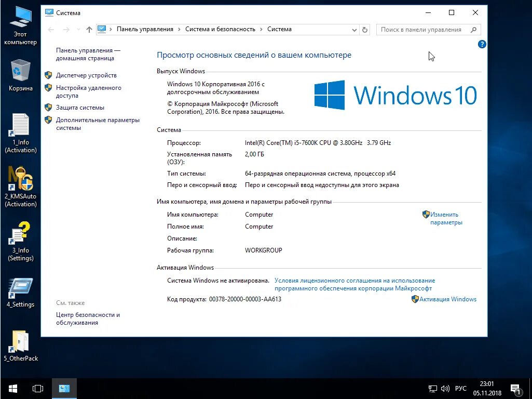The height and width of the screenshot is (399, 532).
Task: Open Дополнительные параметры системы link
Action: (x=98, y=124)
